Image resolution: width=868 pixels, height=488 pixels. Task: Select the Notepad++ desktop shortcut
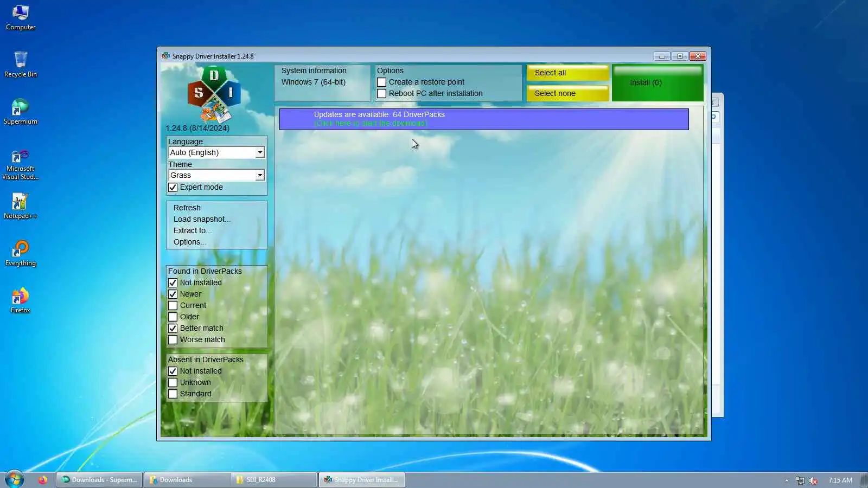[x=21, y=207]
